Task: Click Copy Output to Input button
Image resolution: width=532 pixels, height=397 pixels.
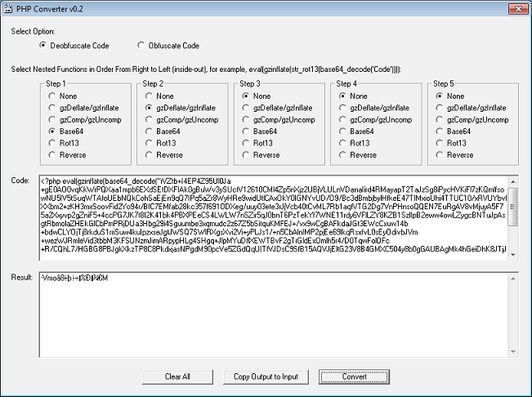Action: (266, 377)
